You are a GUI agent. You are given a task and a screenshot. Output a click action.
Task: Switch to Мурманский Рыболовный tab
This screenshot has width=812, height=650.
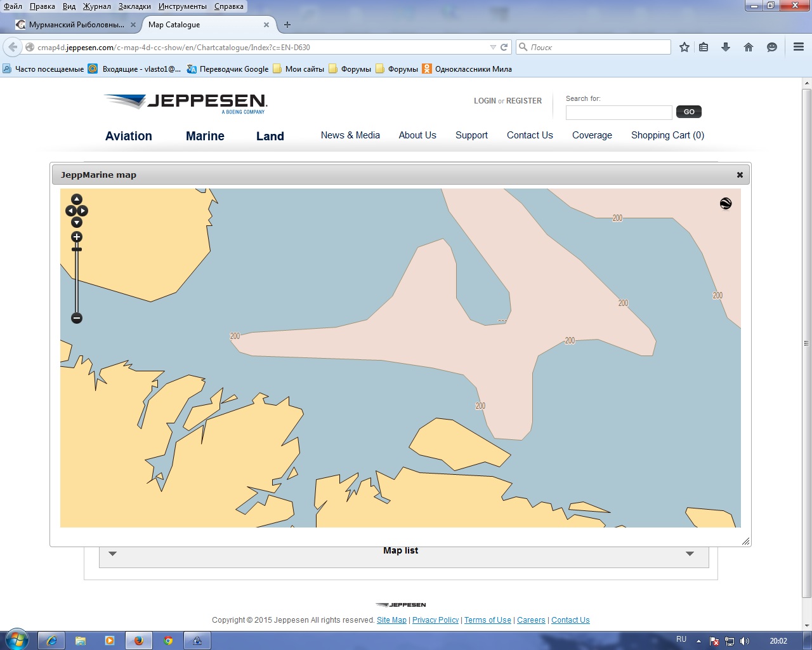tap(76, 25)
